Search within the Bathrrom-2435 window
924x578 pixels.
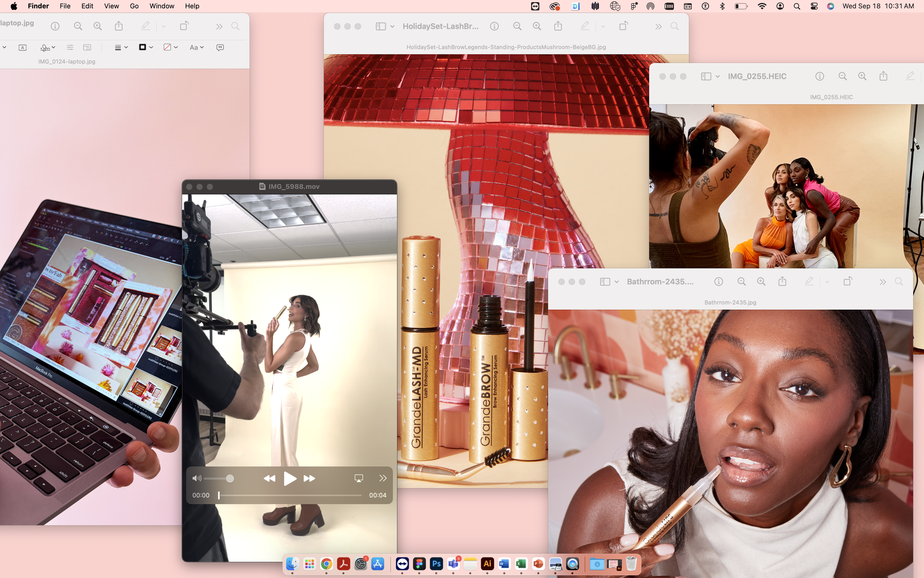coord(899,282)
